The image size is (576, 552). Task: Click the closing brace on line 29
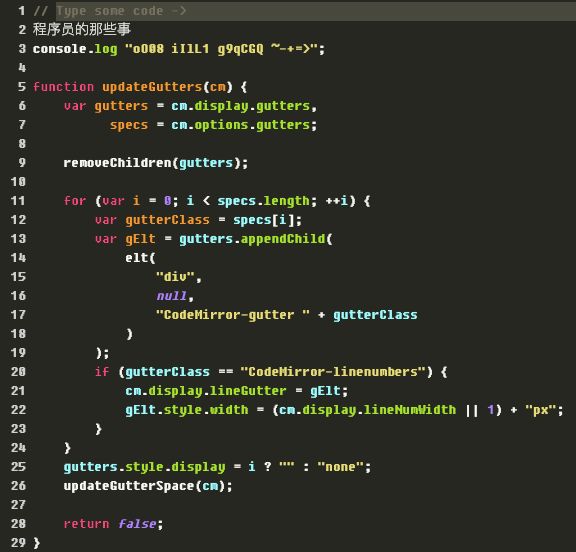[36, 543]
